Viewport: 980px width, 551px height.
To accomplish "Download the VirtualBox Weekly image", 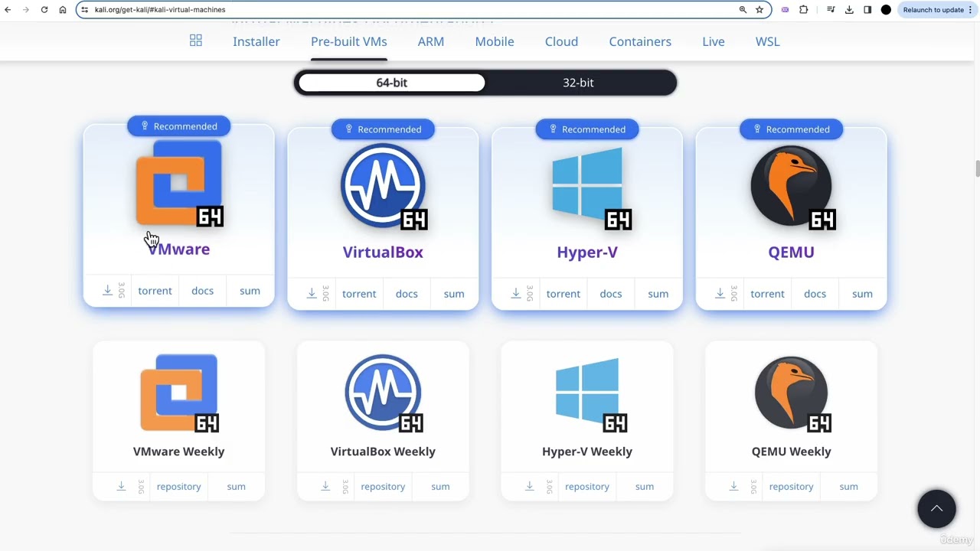I will coord(325,486).
